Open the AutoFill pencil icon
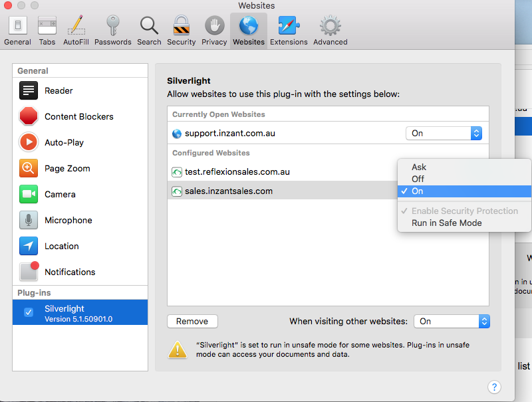The image size is (532, 402). [76, 25]
